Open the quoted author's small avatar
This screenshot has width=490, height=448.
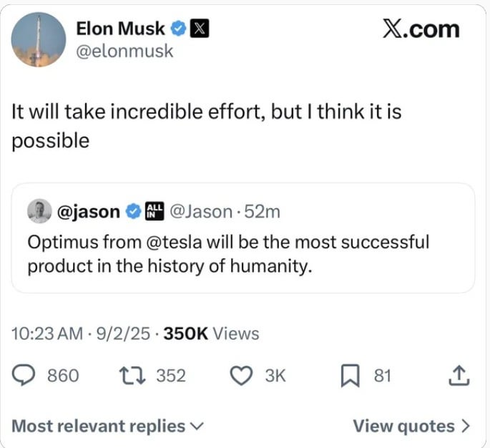(39, 211)
